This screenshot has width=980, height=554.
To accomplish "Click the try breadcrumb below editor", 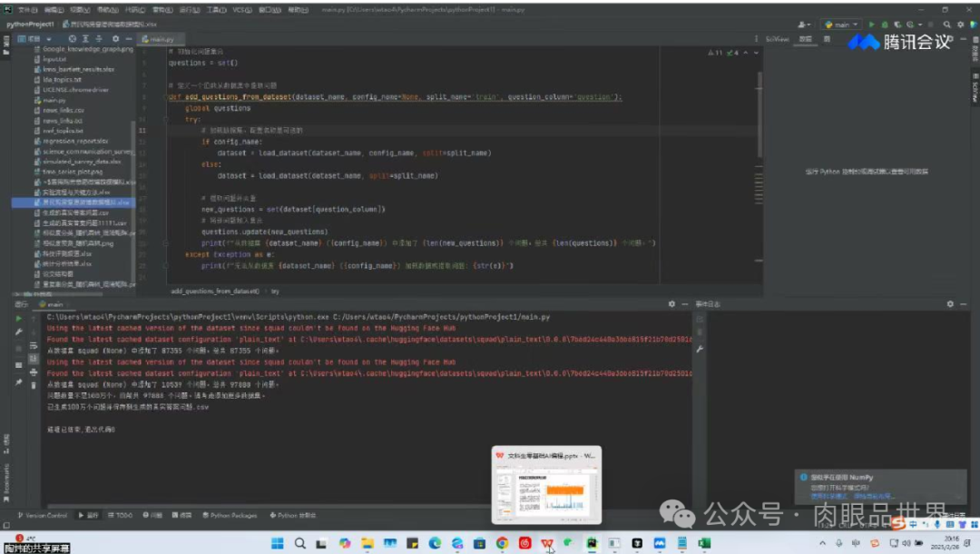I will coord(275,292).
